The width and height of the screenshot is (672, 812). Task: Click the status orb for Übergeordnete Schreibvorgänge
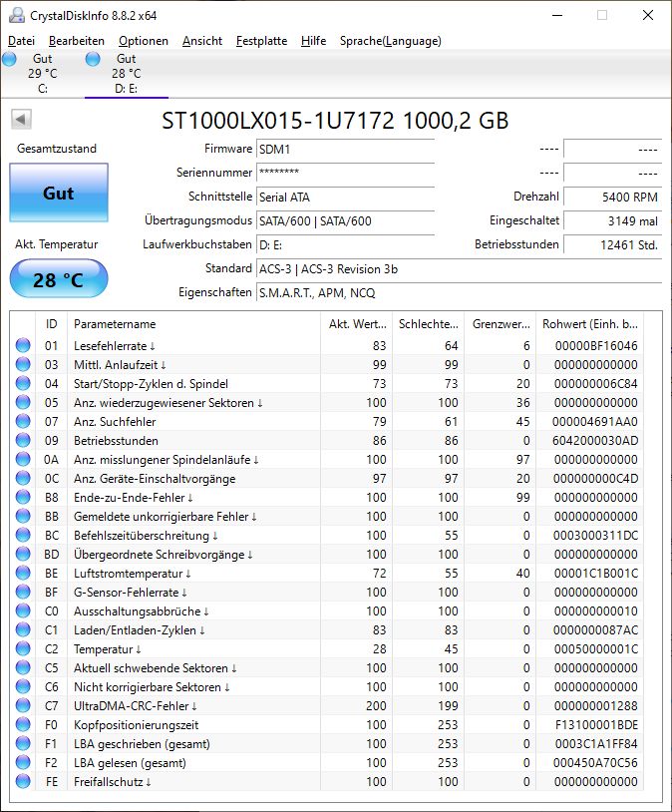(x=23, y=554)
